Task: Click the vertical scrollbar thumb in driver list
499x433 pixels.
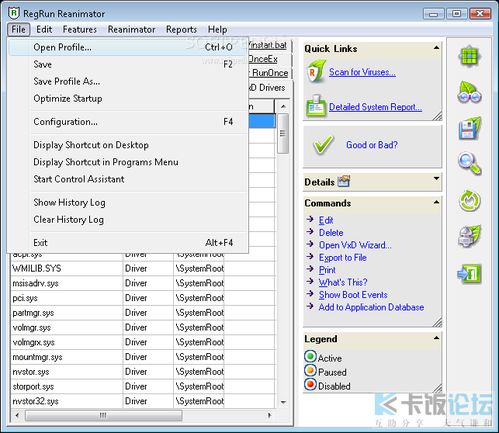Action: pyautogui.click(x=283, y=133)
